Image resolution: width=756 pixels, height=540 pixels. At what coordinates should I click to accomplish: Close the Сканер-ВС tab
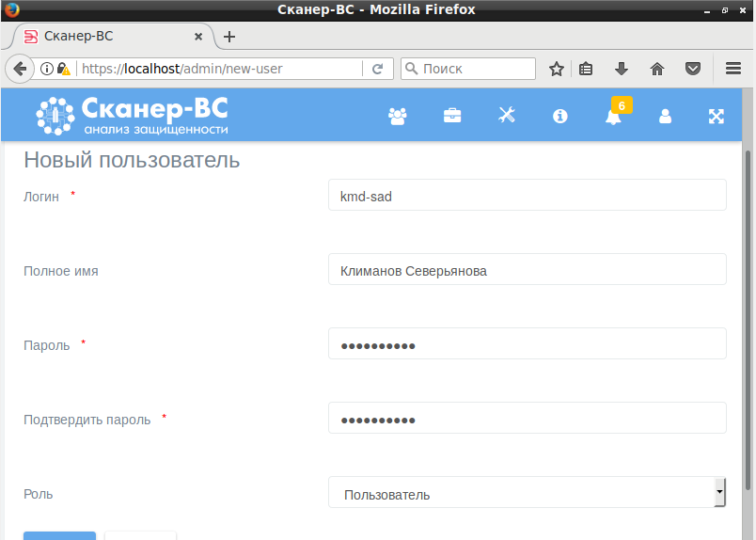pyautogui.click(x=198, y=37)
